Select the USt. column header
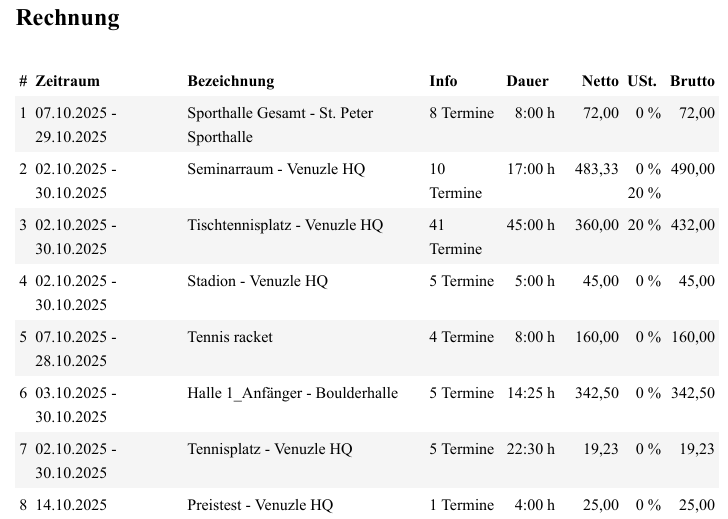Viewport: 728px width, 519px height. pyautogui.click(x=642, y=81)
